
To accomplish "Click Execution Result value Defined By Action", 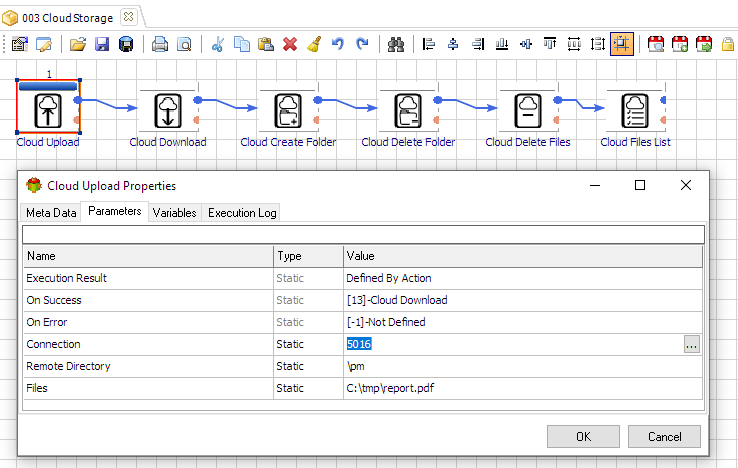I will coord(523,278).
